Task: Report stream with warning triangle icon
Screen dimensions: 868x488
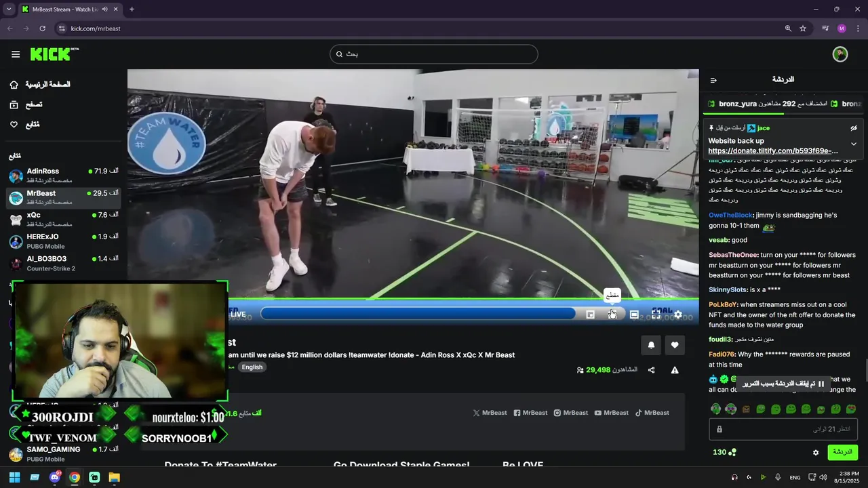Action: click(675, 370)
